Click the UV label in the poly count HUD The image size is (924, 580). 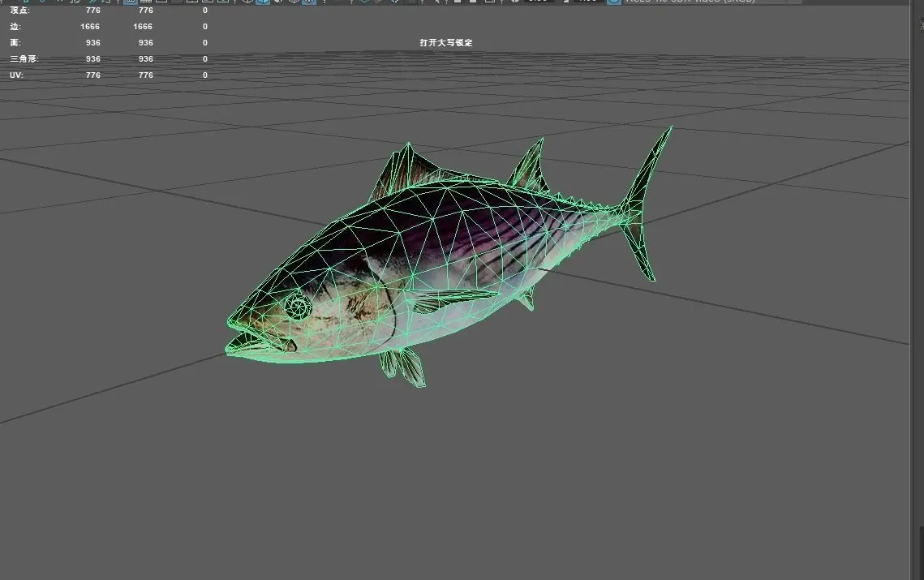point(16,75)
